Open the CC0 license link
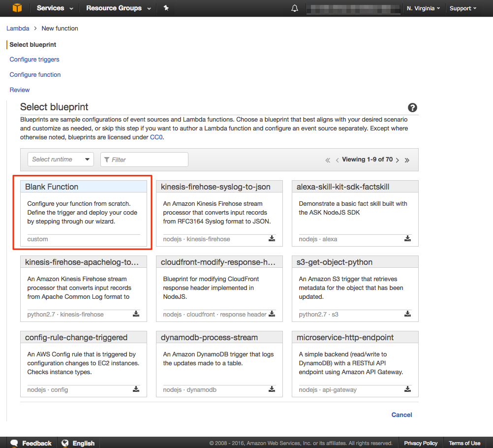Screen dimensions: 493x448 coord(156,137)
